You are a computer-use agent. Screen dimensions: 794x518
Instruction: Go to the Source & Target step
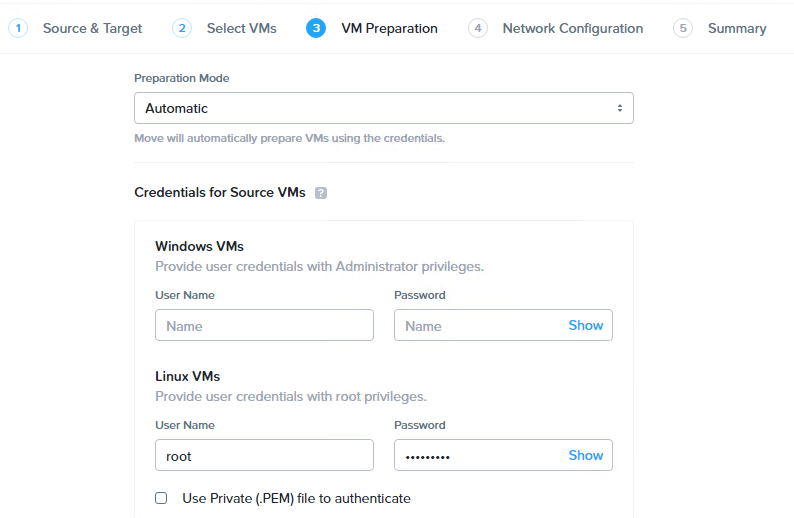coord(92,28)
